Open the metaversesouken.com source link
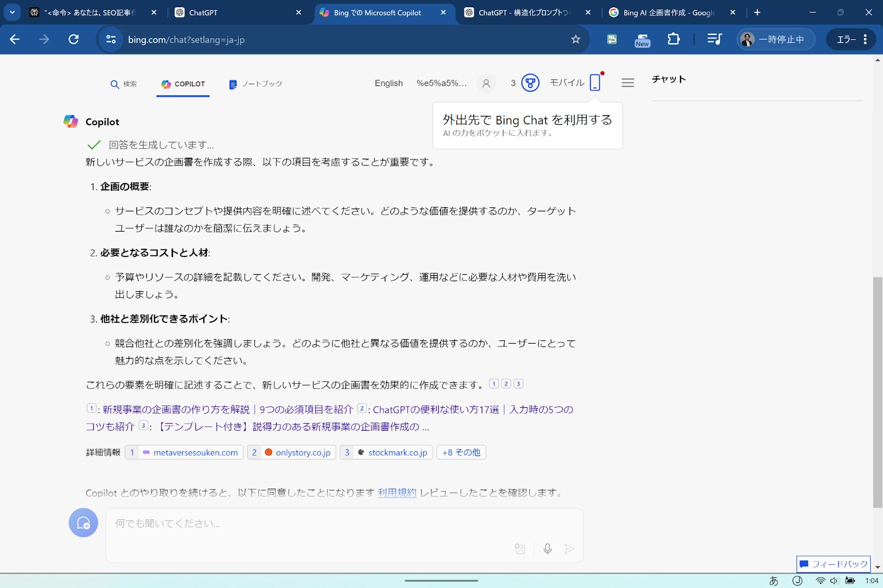 point(195,452)
